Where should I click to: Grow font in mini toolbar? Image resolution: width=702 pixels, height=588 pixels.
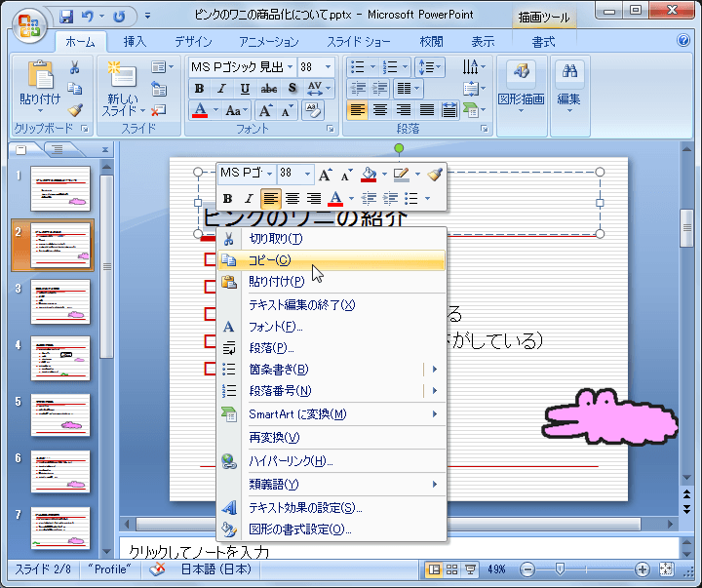click(325, 175)
